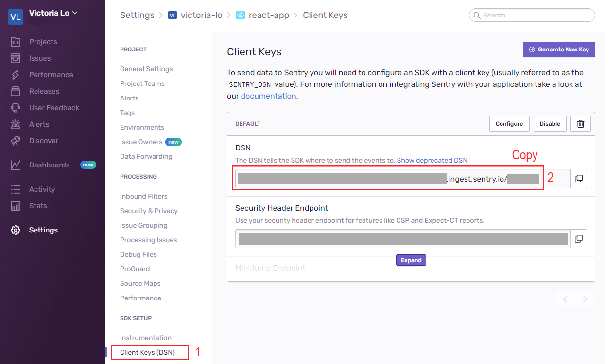605x364 pixels.
Task: Select Client Keys (DSN) menu item
Action: click(147, 352)
